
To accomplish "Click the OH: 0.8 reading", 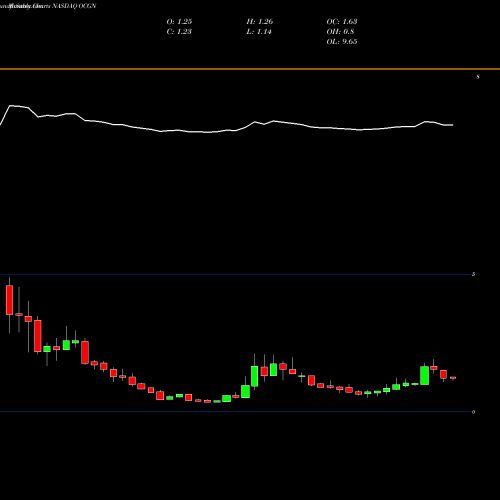I will pyautogui.click(x=340, y=32).
